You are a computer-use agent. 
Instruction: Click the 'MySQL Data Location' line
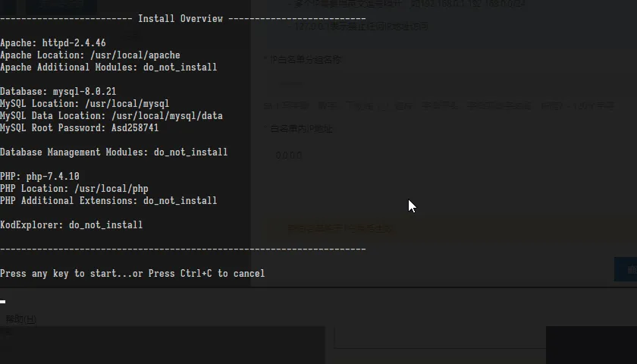coord(111,116)
